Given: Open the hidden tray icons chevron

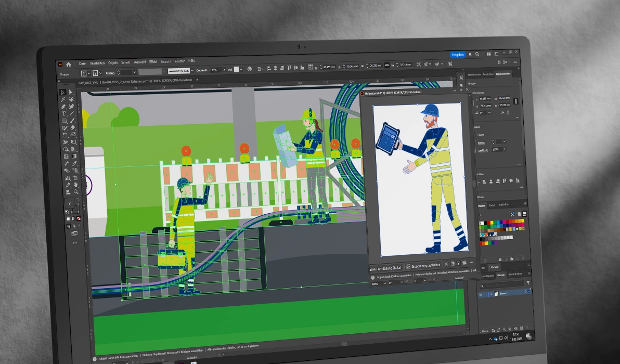Looking at the screenshot, I should [x=490, y=339].
